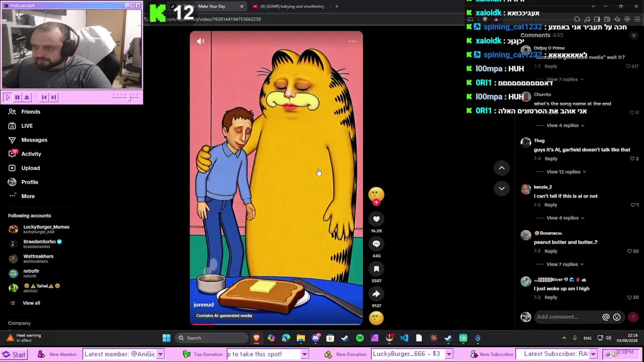Open the New Donation dropdown arrow
The height and width of the screenshot is (362, 644).
(449, 354)
